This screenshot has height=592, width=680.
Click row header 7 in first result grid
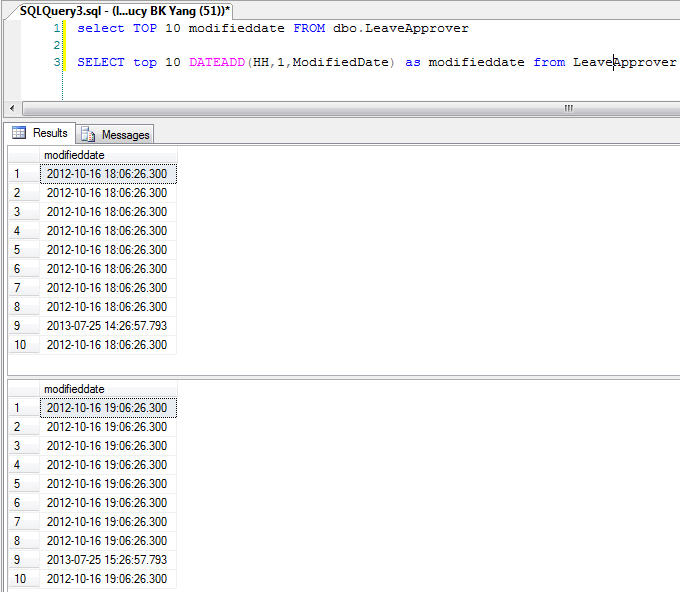pos(24,288)
